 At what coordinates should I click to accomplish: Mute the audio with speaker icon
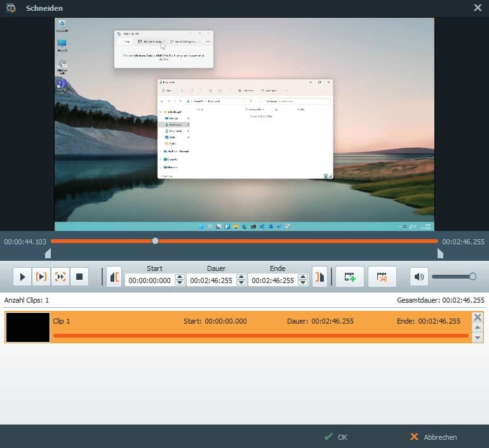419,277
